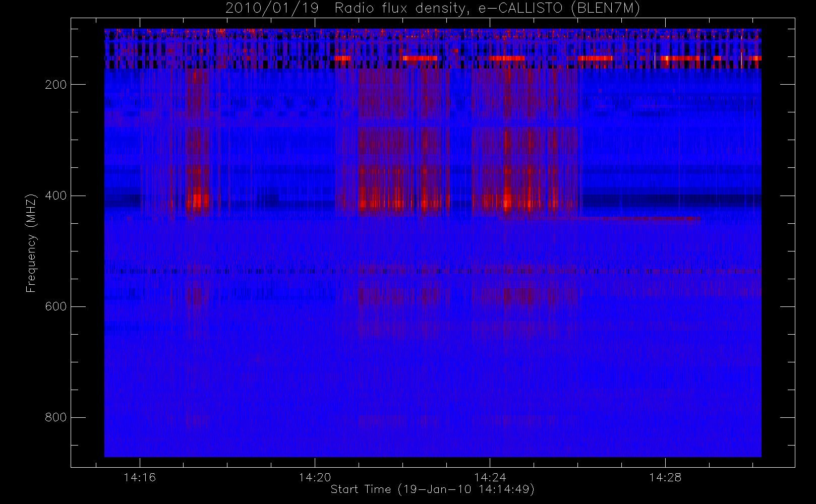Click the 600 frequency tick label
816x504 pixels.
(55, 306)
